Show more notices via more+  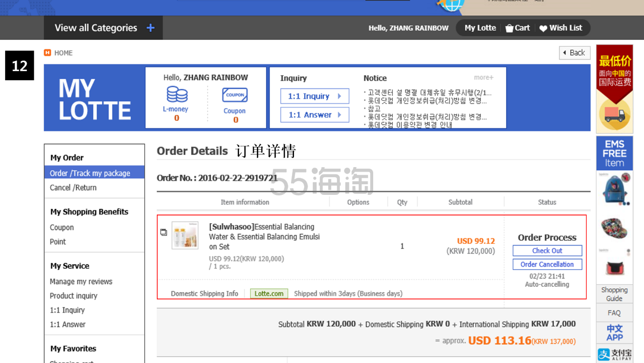484,77
